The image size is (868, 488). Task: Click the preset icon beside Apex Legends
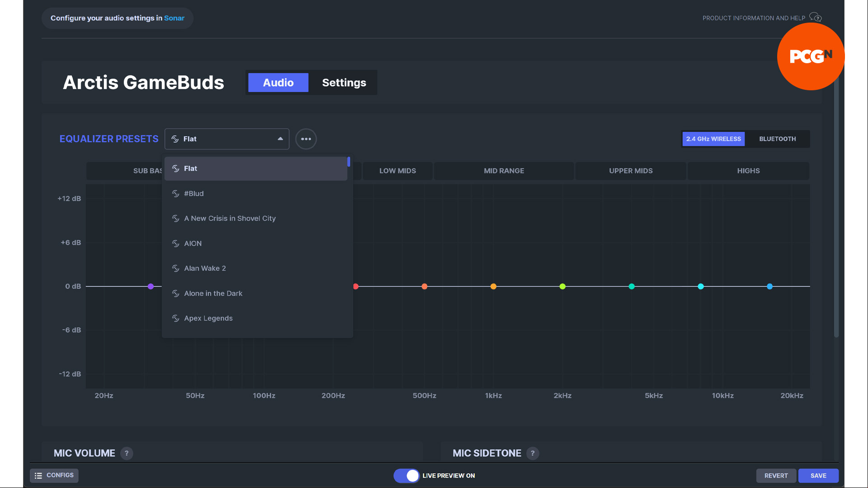[176, 318]
